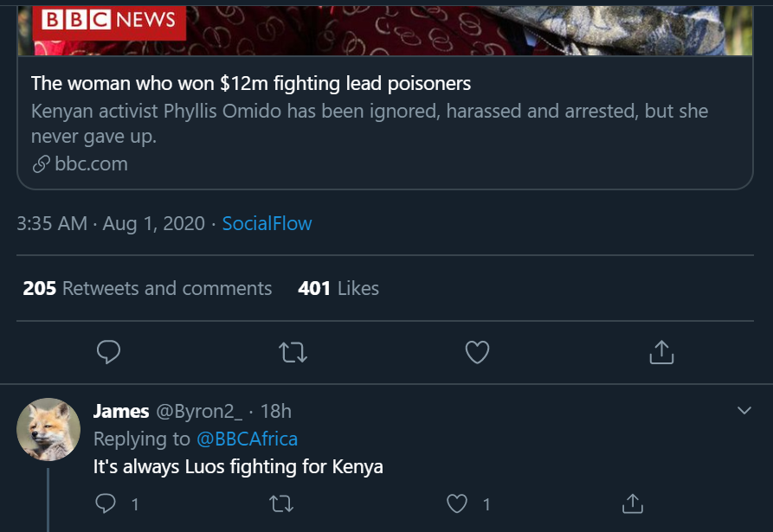Share James's comment
773x532 pixels.
click(633, 503)
